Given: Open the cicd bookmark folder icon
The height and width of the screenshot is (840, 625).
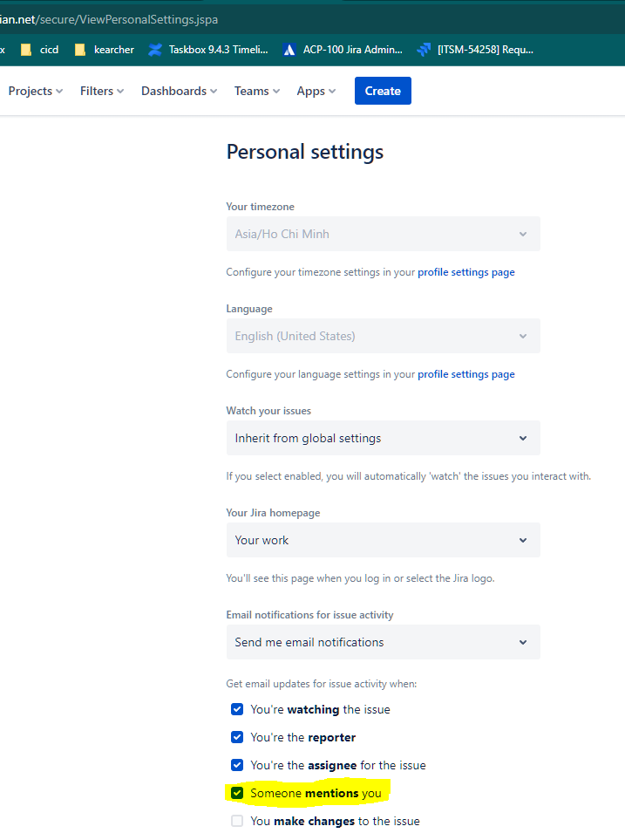Looking at the screenshot, I should [x=25, y=50].
